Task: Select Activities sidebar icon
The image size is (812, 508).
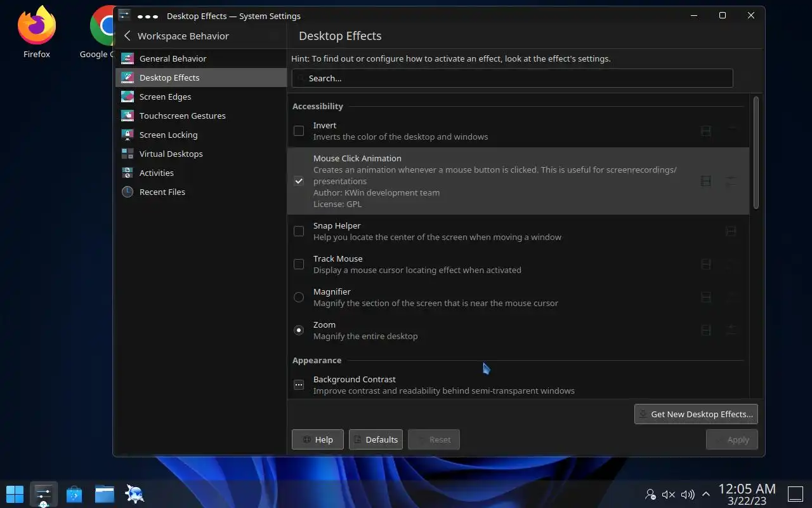Action: [x=128, y=173]
